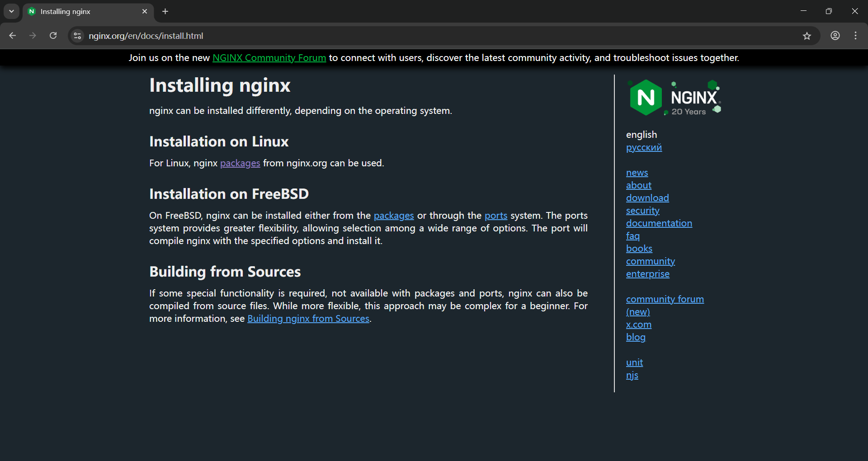Click the Installing nginx heading
The image size is (868, 461).
[x=220, y=85]
